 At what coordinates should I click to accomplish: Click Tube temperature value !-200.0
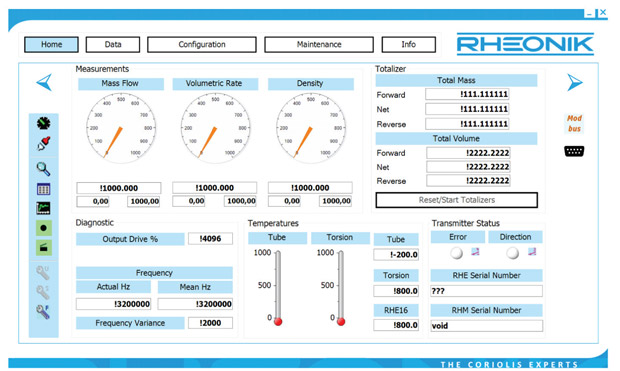click(x=396, y=254)
